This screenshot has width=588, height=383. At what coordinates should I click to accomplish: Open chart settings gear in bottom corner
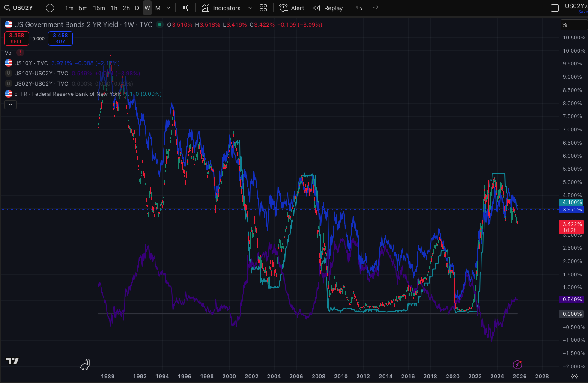coord(575,376)
